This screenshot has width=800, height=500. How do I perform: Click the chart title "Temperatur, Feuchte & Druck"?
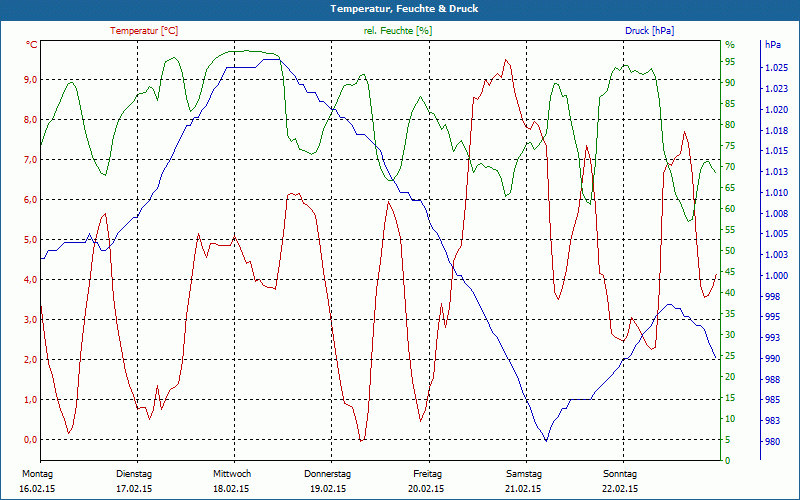tap(404, 9)
